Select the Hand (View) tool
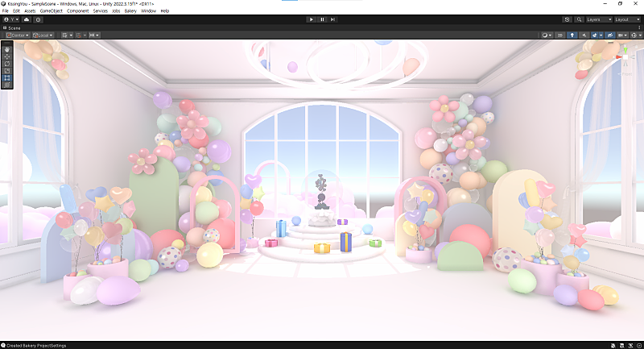The height and width of the screenshot is (349, 644). click(7, 49)
